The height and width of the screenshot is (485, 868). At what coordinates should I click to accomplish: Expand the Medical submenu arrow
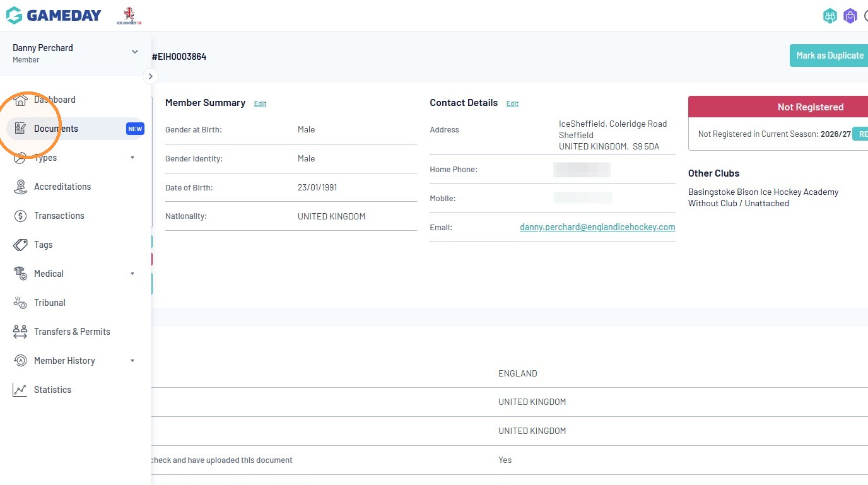click(x=132, y=274)
